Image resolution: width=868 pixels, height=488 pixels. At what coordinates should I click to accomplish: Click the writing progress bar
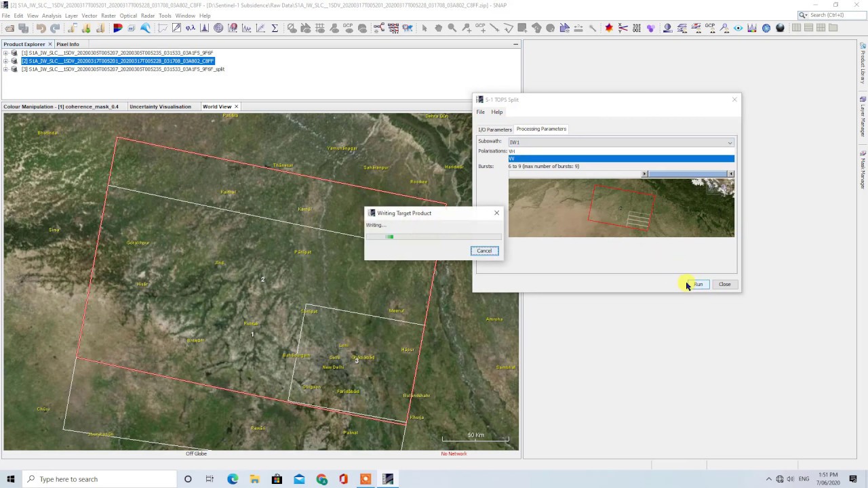point(434,237)
